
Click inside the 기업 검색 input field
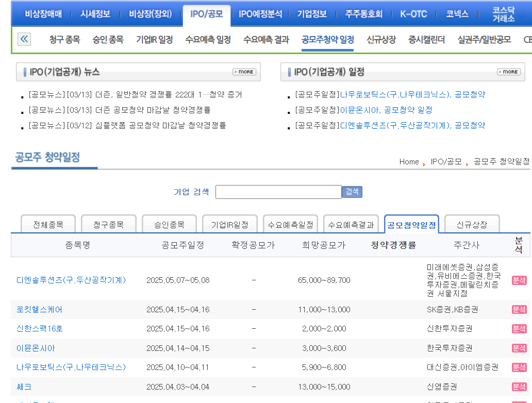(x=278, y=191)
